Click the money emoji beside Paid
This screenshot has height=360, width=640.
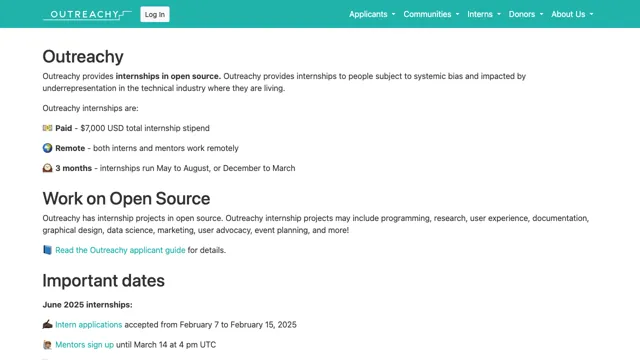(x=47, y=128)
